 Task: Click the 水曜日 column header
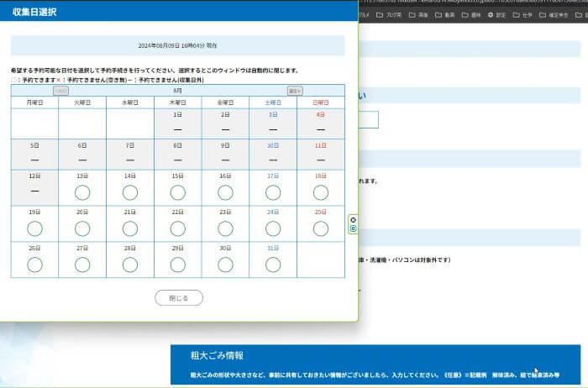click(129, 102)
